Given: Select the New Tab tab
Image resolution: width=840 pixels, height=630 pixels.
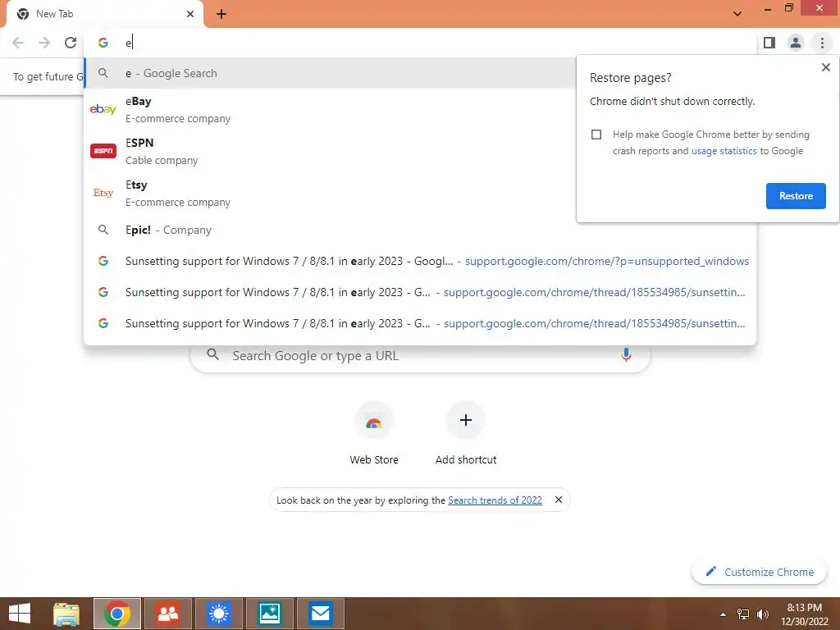Looking at the screenshot, I should [x=104, y=14].
